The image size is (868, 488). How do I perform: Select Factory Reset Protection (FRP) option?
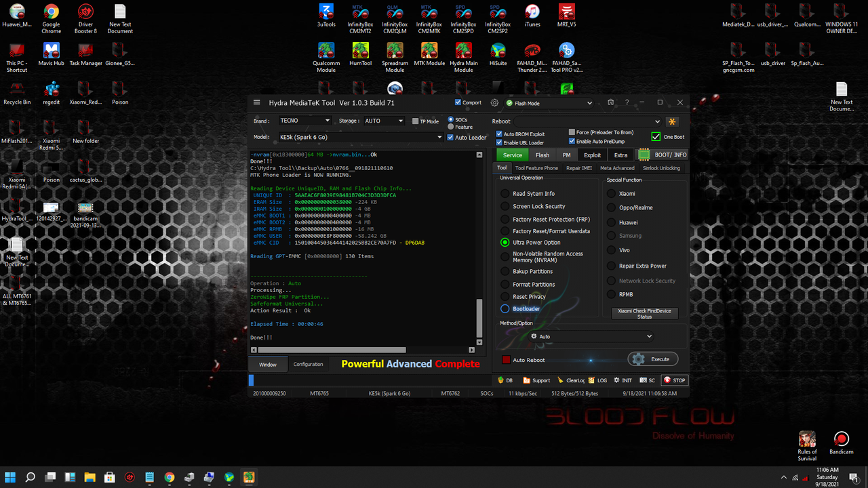click(x=505, y=220)
